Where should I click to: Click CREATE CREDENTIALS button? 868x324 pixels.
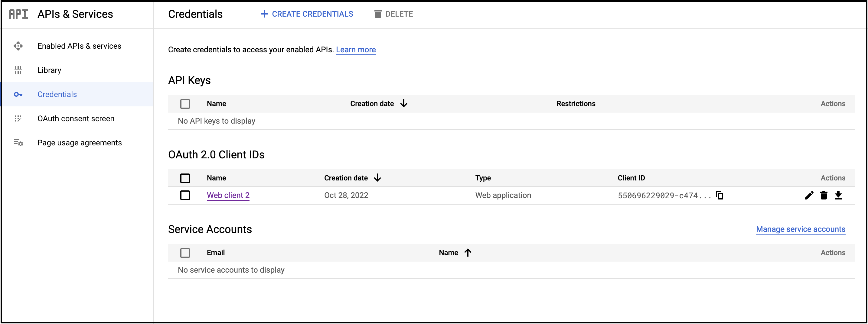(x=307, y=14)
